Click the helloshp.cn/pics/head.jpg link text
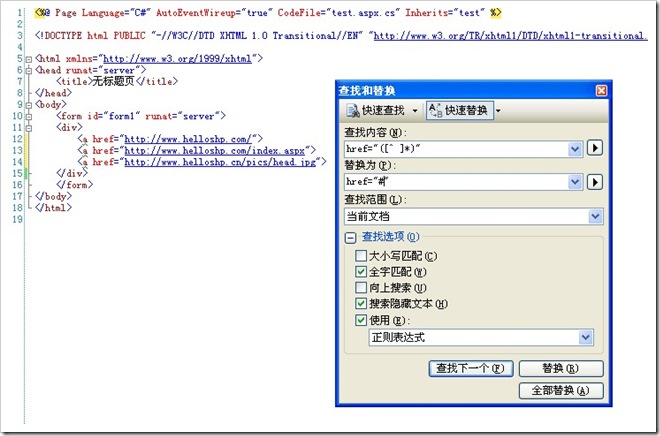The image size is (660, 436). [220, 162]
